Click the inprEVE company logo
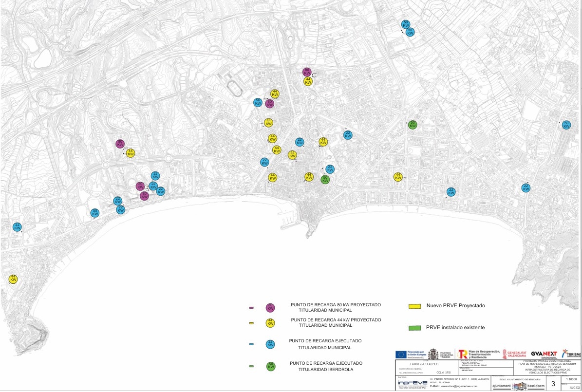 point(412,384)
